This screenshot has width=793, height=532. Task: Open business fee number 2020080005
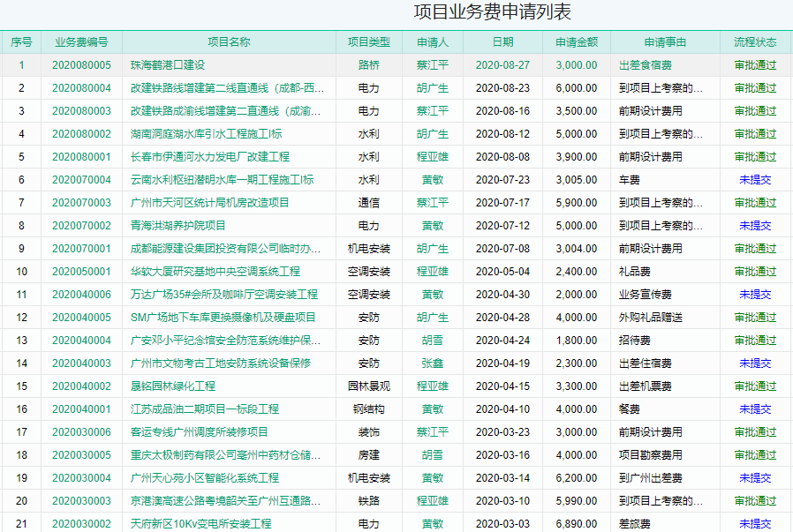(81, 65)
